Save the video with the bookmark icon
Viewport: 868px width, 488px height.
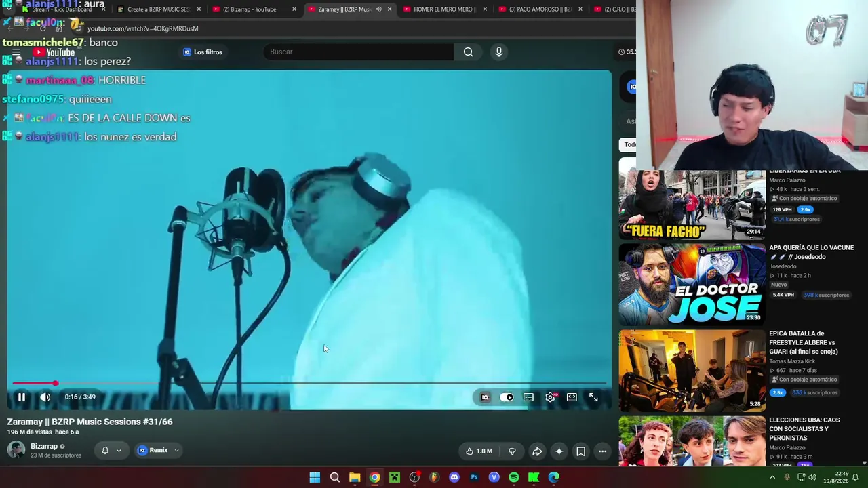click(580, 451)
